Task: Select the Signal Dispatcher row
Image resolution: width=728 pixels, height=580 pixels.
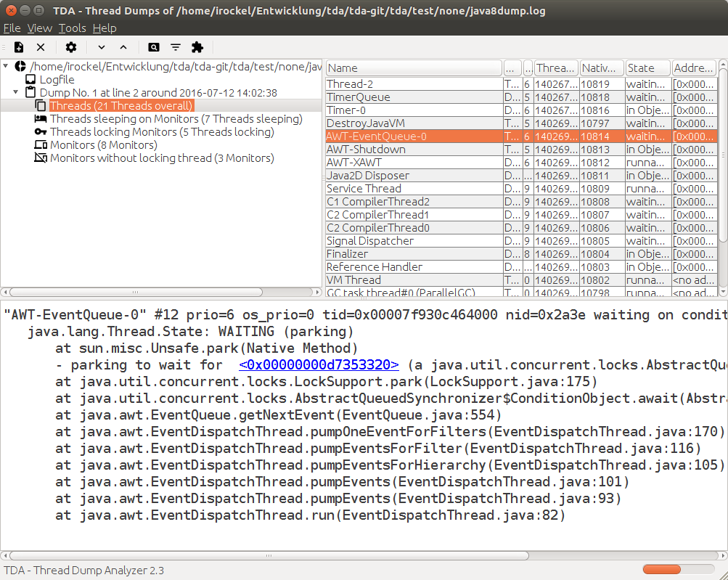Action: pyautogui.click(x=521, y=240)
